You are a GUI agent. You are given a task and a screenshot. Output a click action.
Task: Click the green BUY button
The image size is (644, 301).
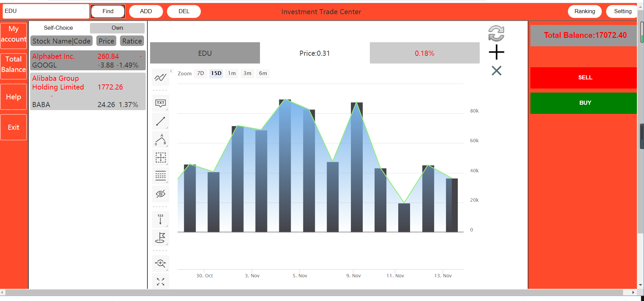click(x=584, y=103)
